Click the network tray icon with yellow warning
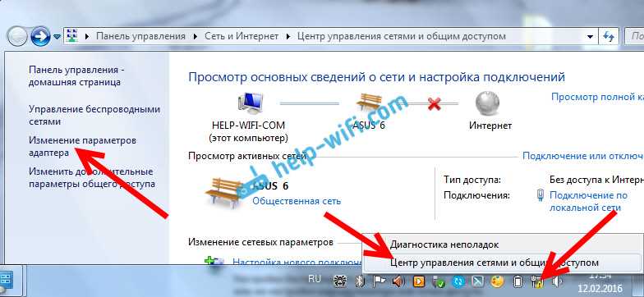This screenshot has width=644, height=297. pos(537,282)
